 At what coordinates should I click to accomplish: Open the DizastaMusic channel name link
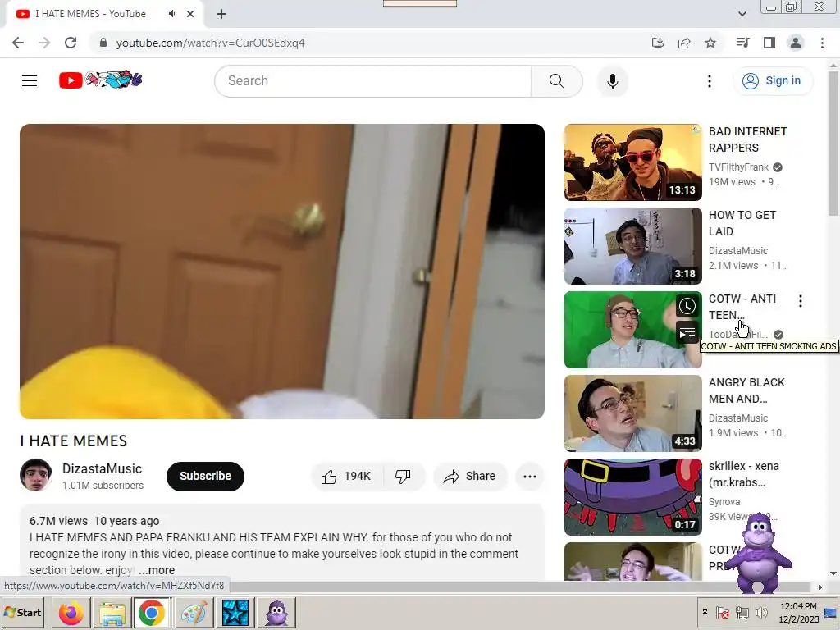coord(102,468)
